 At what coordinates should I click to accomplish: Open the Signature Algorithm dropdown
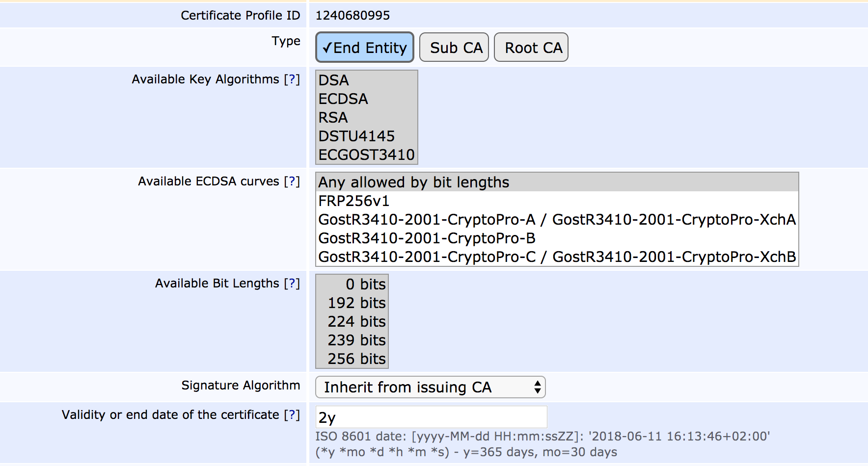(x=430, y=388)
